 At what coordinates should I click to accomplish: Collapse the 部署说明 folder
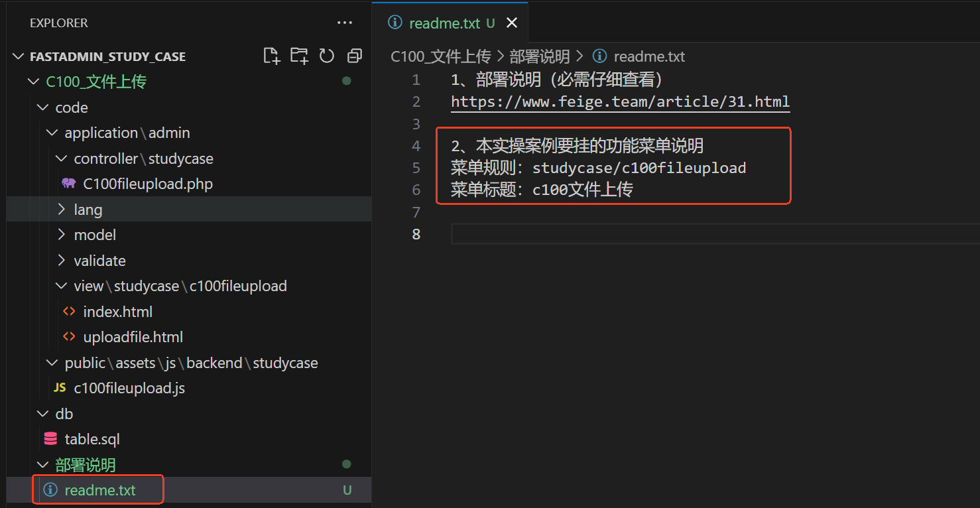click(x=43, y=465)
